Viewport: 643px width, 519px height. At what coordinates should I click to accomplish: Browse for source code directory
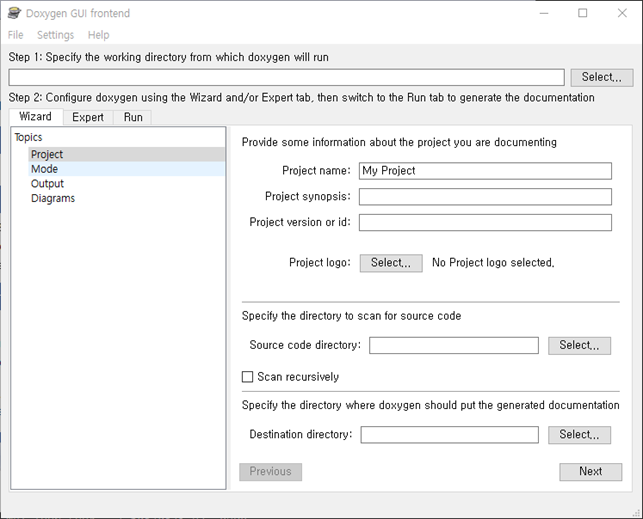579,345
